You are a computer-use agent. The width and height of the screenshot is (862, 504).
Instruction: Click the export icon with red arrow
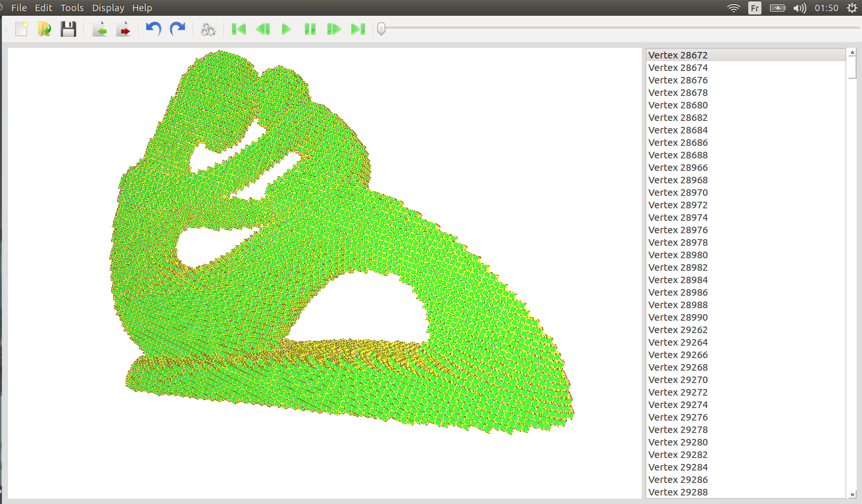tap(123, 29)
